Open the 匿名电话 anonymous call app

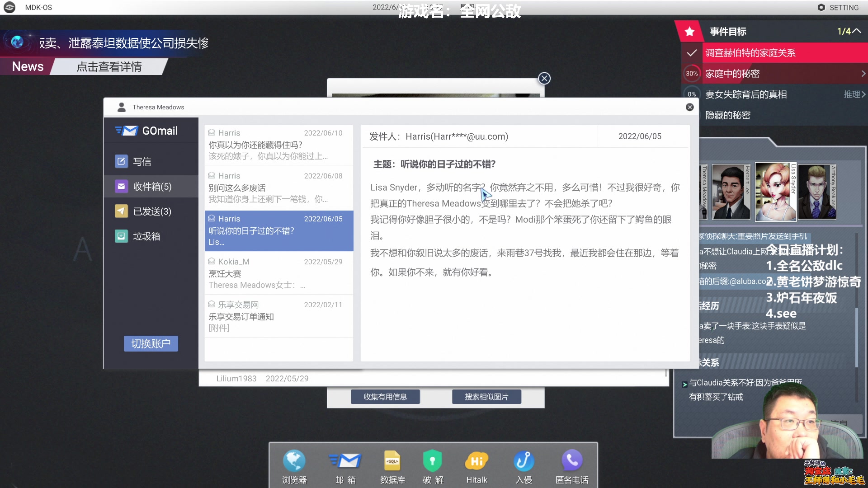click(x=571, y=461)
